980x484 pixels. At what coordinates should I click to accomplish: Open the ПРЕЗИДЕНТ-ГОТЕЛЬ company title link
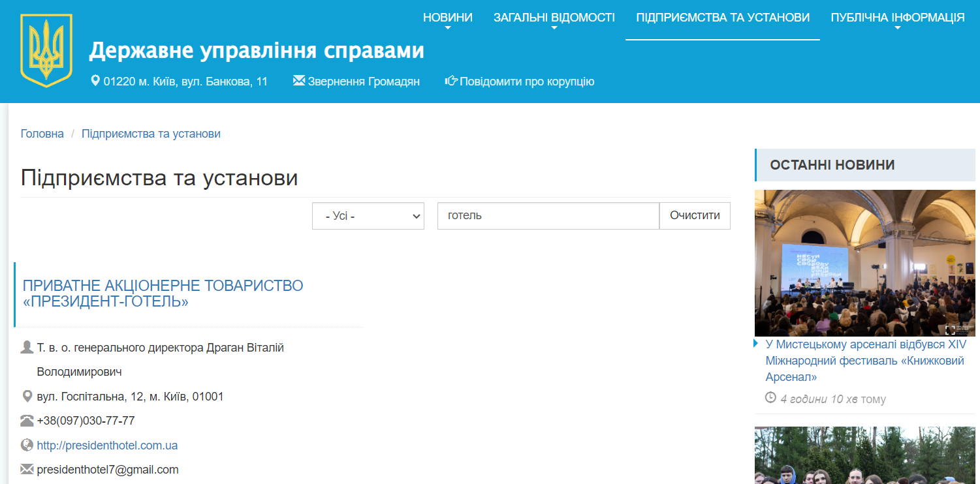click(163, 294)
